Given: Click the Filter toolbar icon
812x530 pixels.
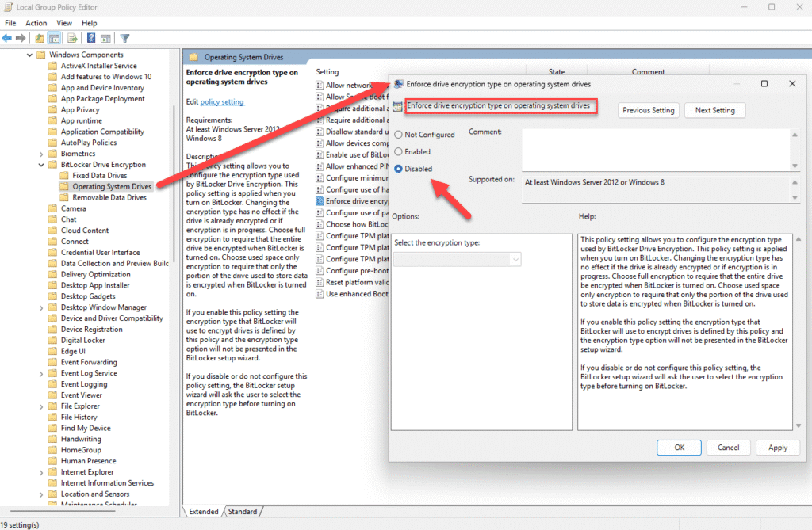Looking at the screenshot, I should 124,38.
